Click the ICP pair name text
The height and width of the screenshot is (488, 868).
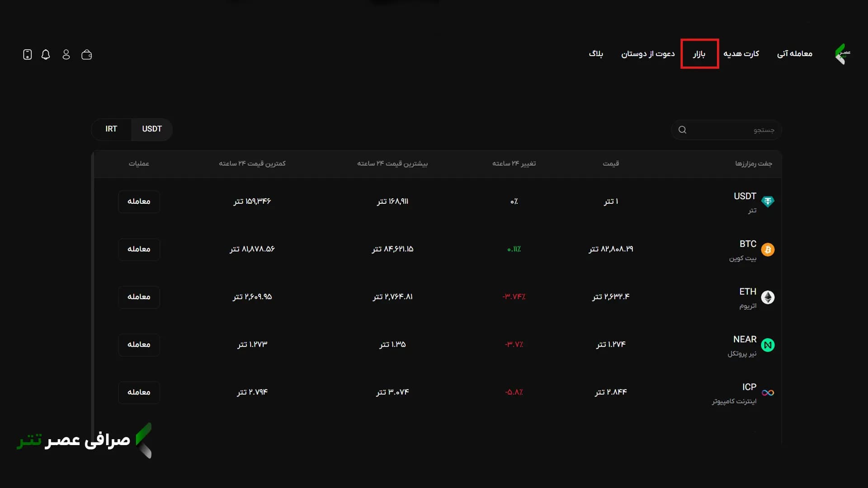click(x=749, y=387)
